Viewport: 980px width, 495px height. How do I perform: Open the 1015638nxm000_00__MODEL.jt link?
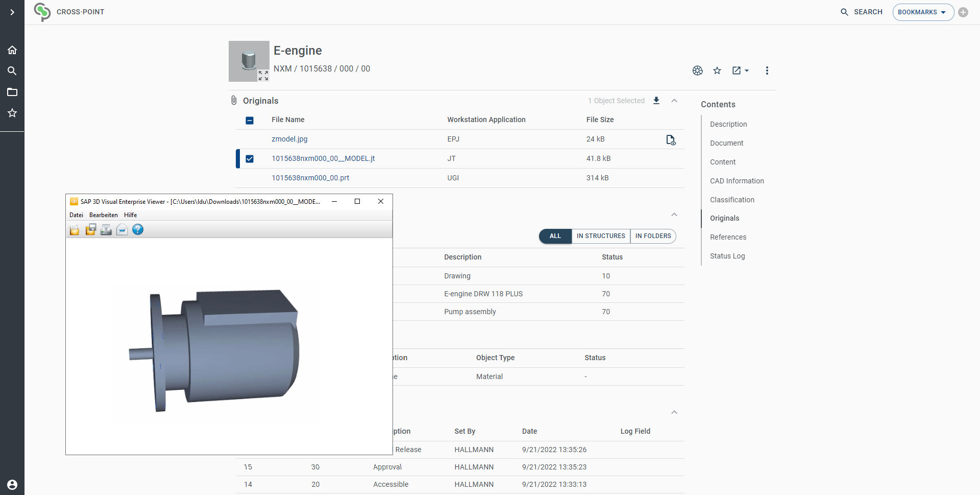click(323, 158)
